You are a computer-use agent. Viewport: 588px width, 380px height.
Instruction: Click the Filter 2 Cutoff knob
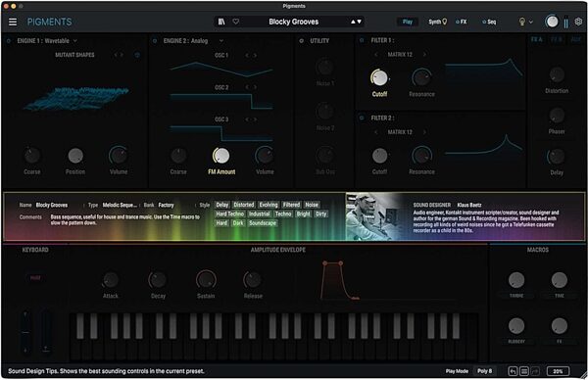click(379, 156)
